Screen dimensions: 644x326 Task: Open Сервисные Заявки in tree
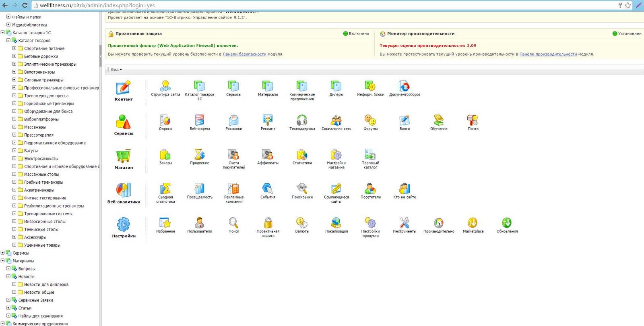tap(36, 300)
